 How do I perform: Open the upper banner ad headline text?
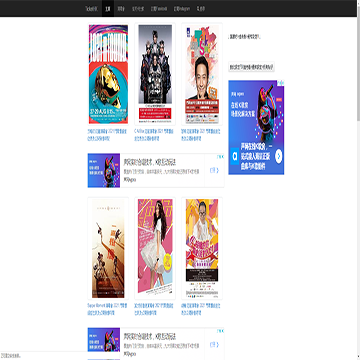click(150, 162)
